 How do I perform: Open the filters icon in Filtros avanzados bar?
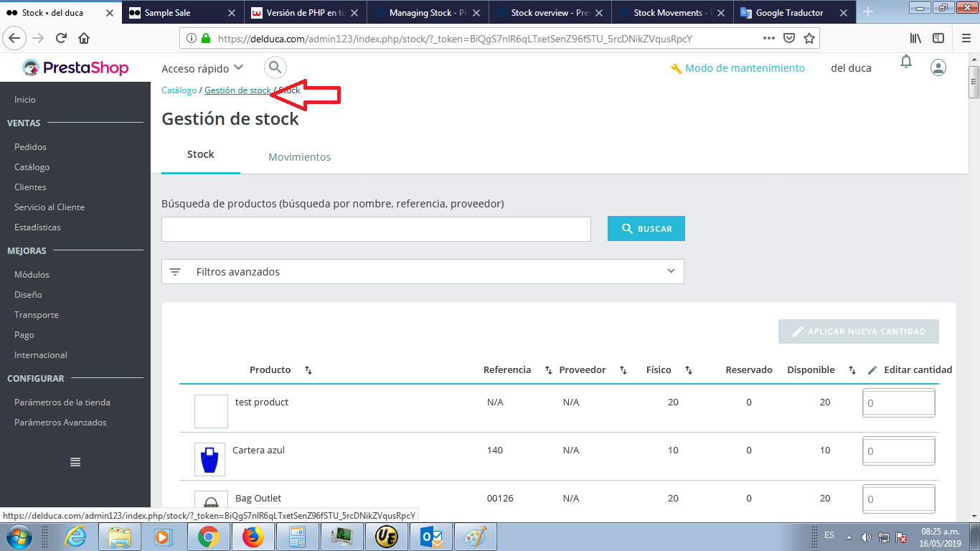[x=175, y=271]
